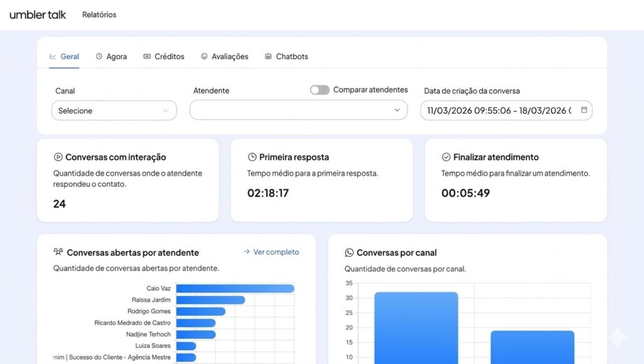Image resolution: width=644 pixels, height=364 pixels.
Task: Click the Conversas abertas por atendente title
Action: coord(133,253)
